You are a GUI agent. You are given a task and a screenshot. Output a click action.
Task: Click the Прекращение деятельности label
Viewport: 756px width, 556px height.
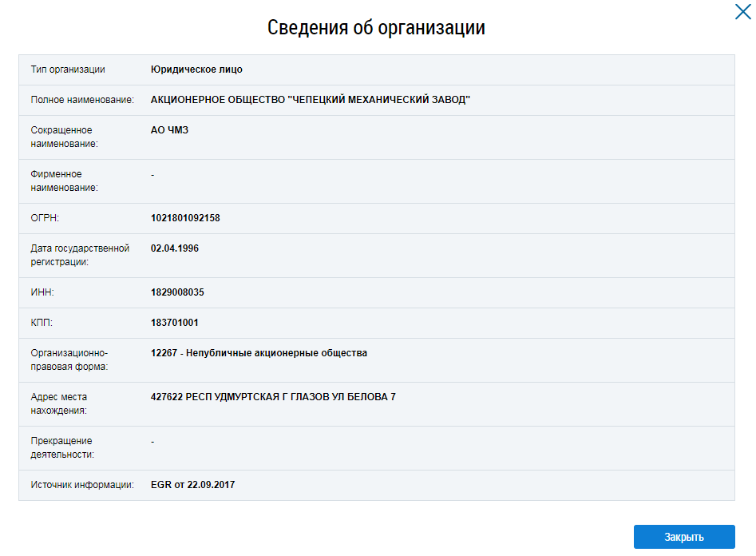[62, 447]
